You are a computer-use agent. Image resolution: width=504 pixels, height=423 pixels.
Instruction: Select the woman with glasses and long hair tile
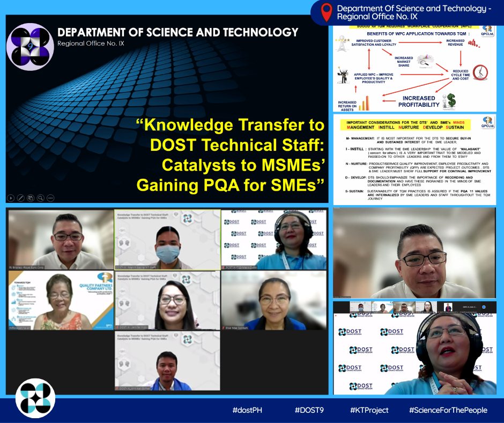coord(167,301)
